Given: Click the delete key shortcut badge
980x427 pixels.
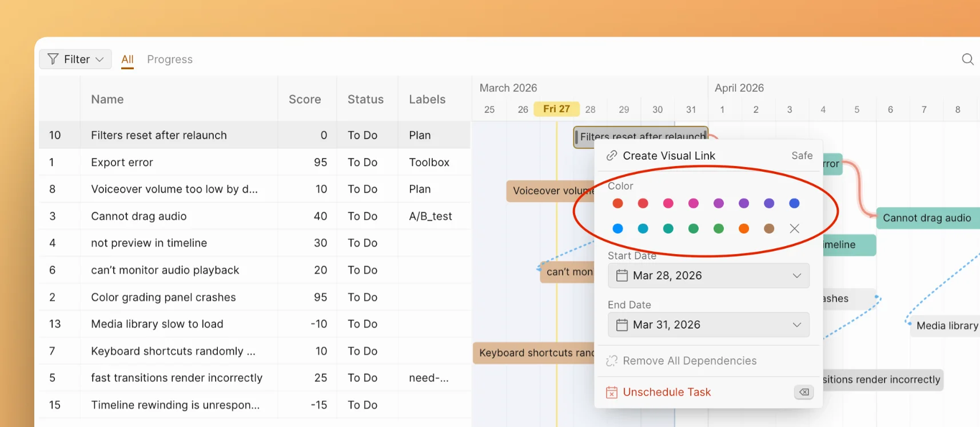Looking at the screenshot, I should tap(803, 392).
